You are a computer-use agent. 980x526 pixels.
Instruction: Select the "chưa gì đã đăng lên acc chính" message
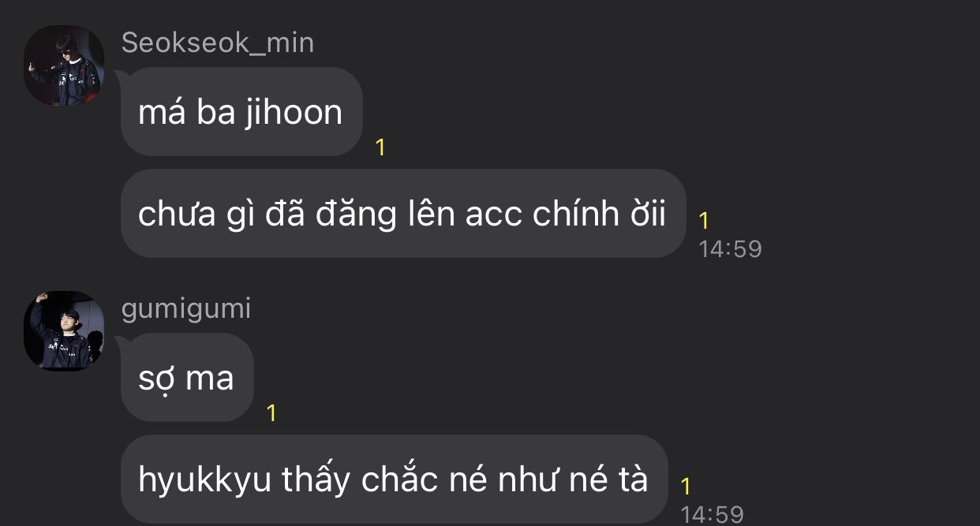tap(403, 213)
